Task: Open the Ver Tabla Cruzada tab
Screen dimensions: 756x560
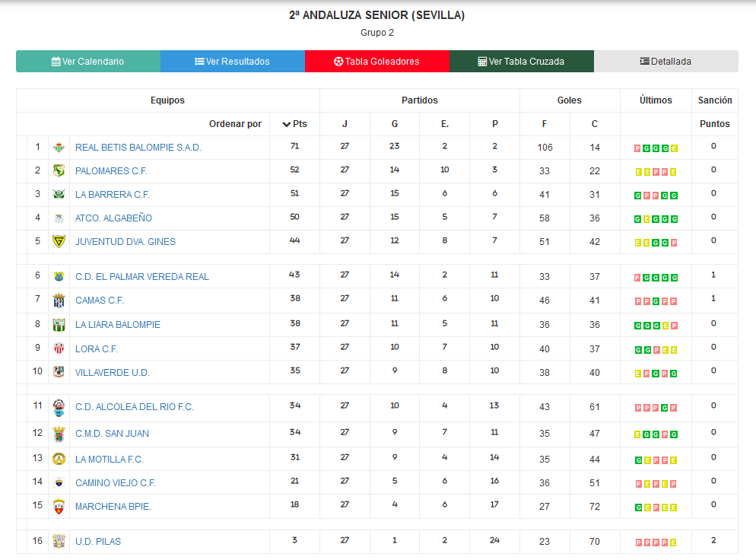Action: coord(522,62)
